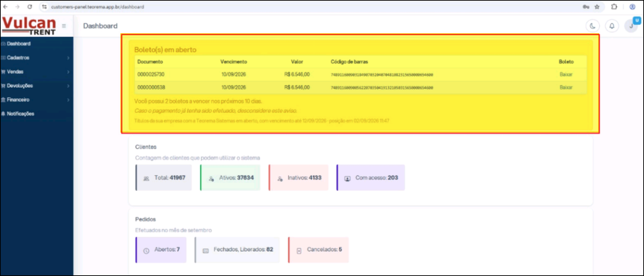
Task: Click document number 0000025730
Action: tap(151, 74)
